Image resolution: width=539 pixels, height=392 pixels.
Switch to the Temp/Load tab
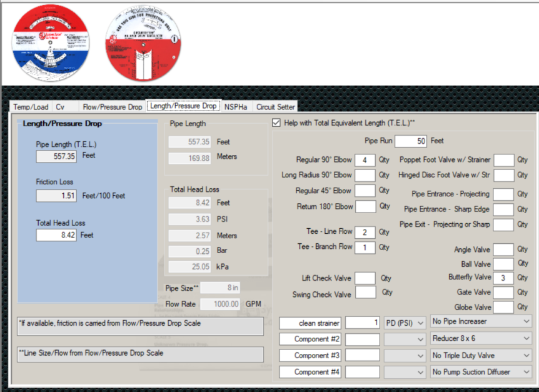(x=31, y=107)
